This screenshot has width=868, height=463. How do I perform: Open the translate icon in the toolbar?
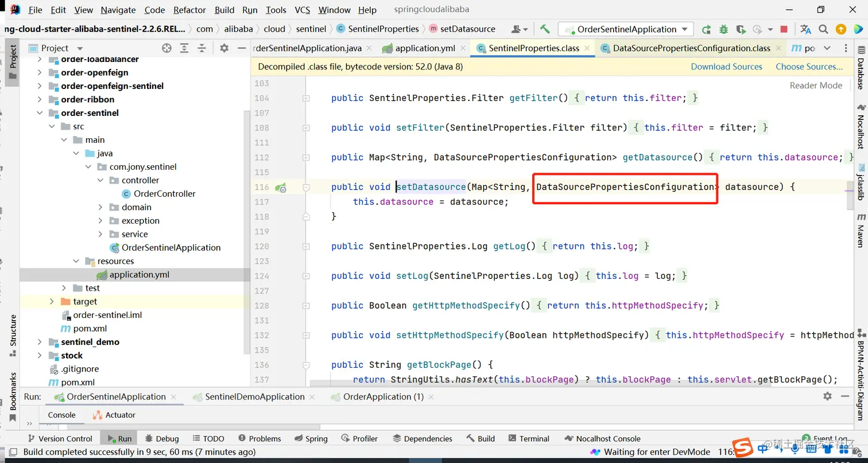(806, 29)
